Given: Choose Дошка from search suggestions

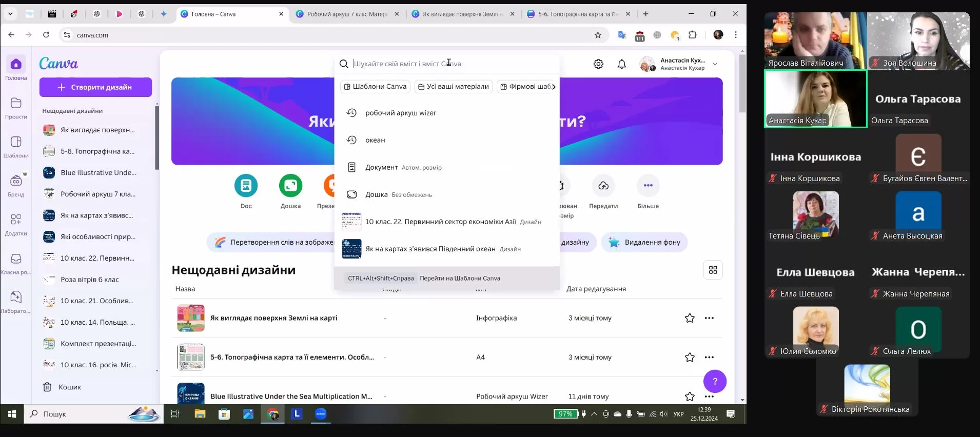Looking at the screenshot, I should pyautogui.click(x=447, y=194).
